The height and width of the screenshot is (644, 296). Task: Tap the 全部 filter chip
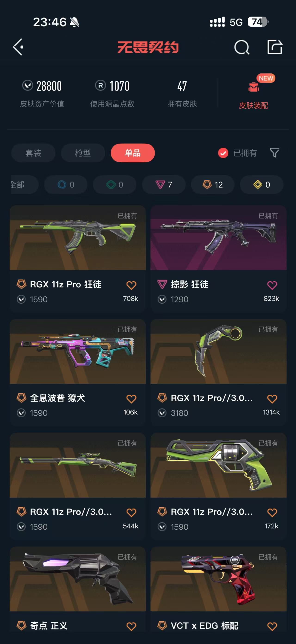point(25,185)
